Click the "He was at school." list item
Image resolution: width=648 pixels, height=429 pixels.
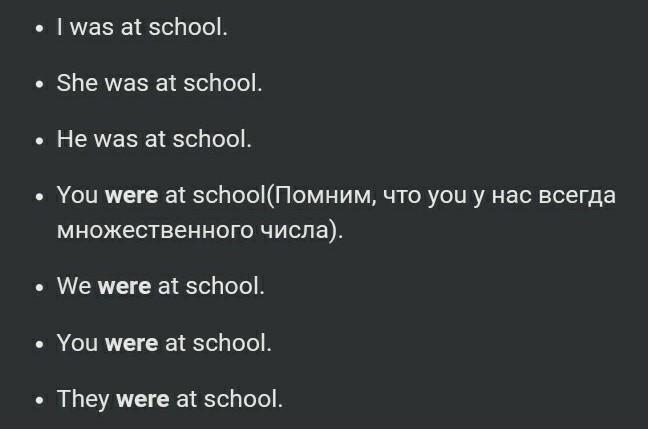[154, 138]
